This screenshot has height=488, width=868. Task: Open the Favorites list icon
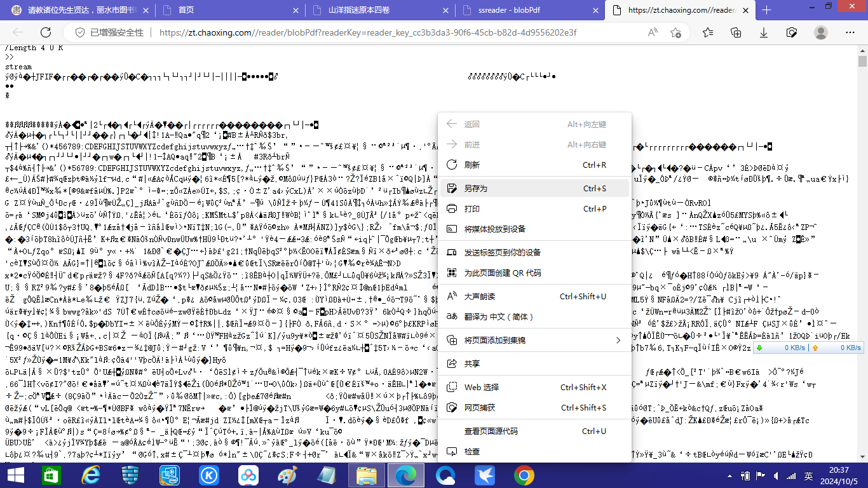tap(707, 32)
